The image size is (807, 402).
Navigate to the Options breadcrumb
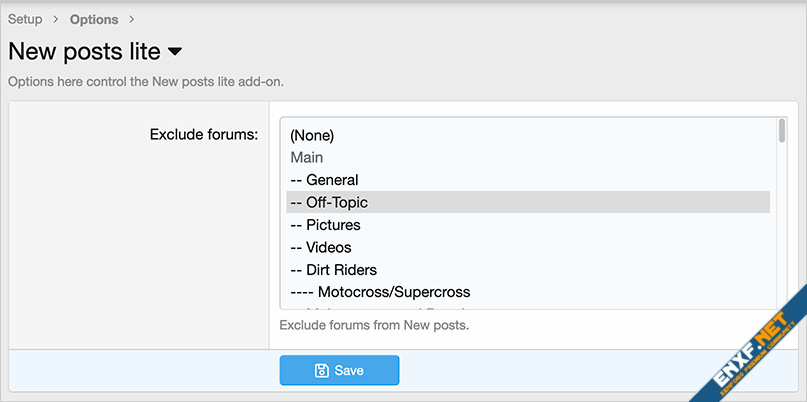point(94,20)
